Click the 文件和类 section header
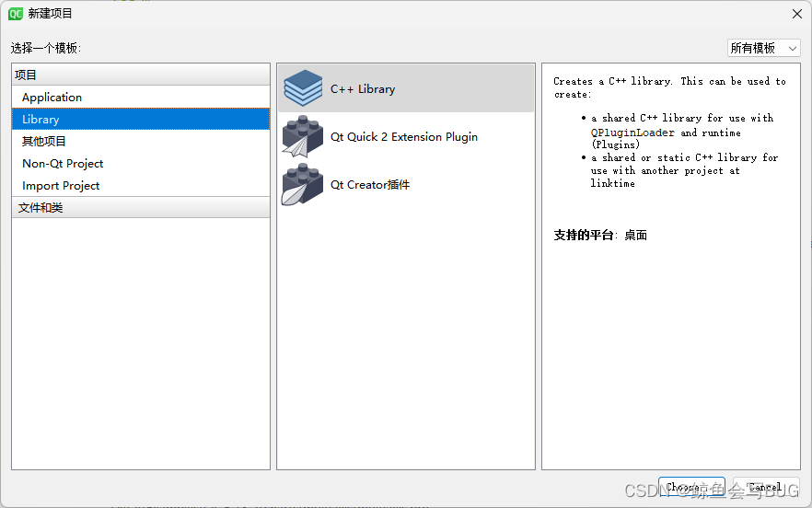 pos(141,208)
